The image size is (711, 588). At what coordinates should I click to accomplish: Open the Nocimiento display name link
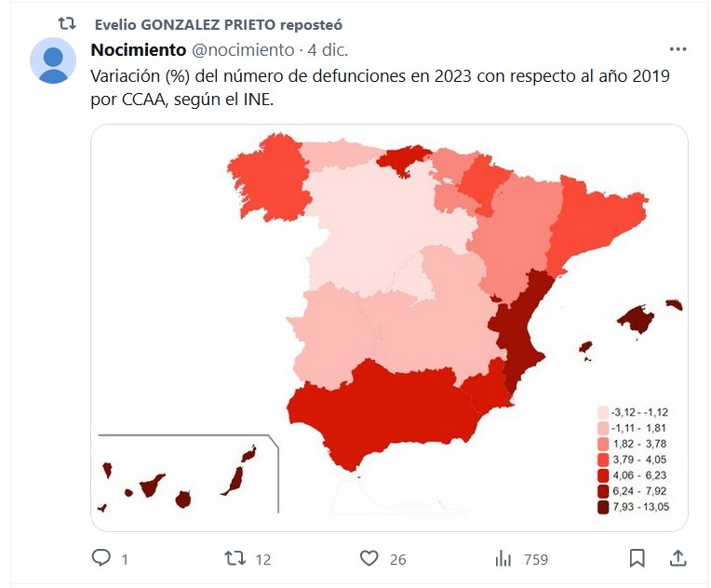click(x=138, y=49)
